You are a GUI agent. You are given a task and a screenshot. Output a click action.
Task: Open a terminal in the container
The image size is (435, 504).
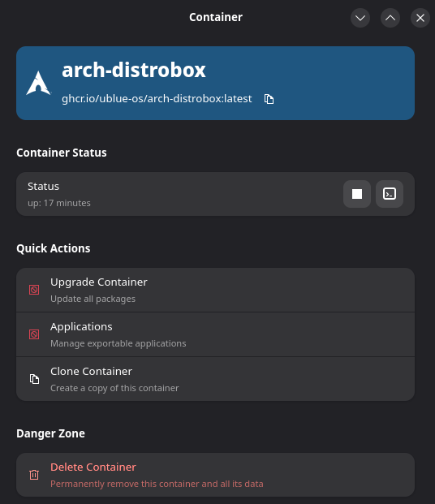(x=390, y=194)
